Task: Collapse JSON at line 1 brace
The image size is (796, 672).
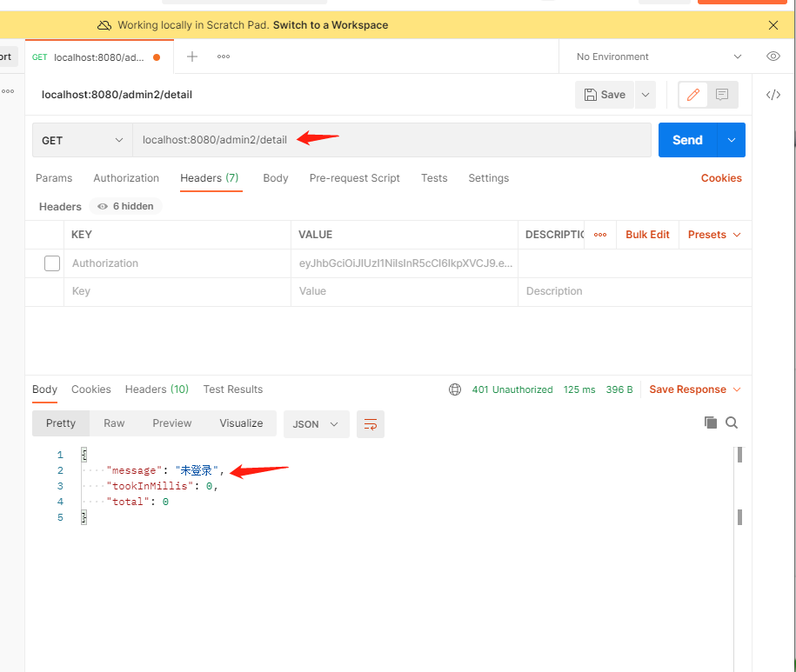Action: [84, 455]
